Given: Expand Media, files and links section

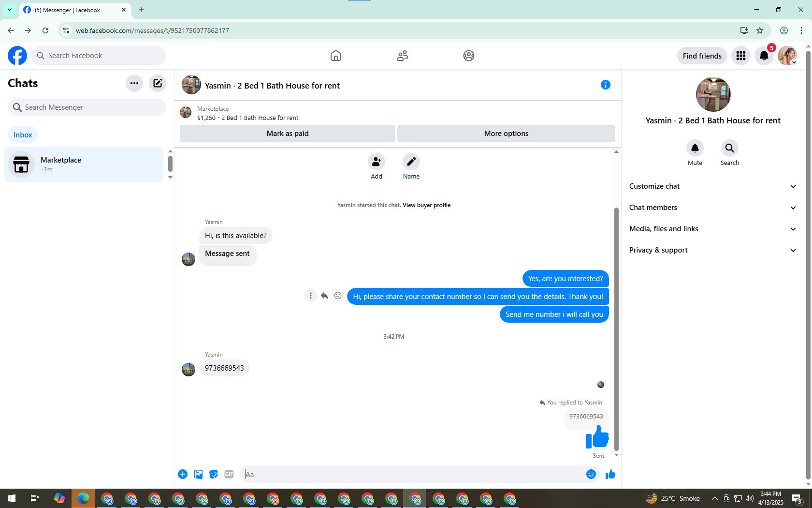Looking at the screenshot, I should pyautogui.click(x=713, y=229).
